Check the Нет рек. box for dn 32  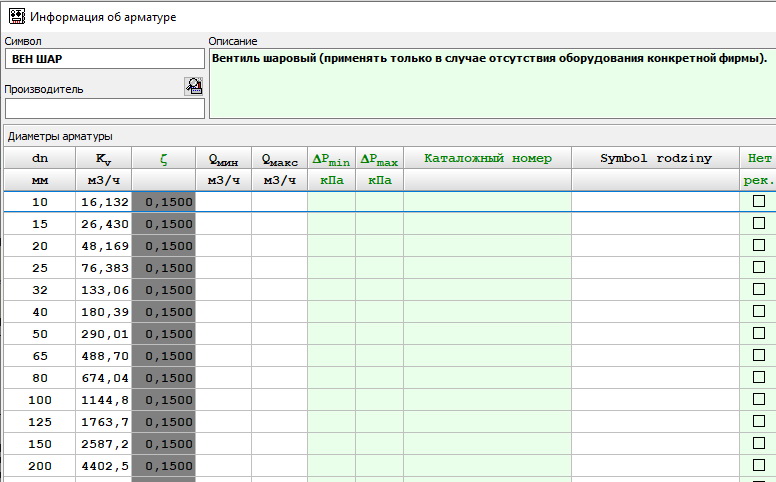(x=759, y=289)
